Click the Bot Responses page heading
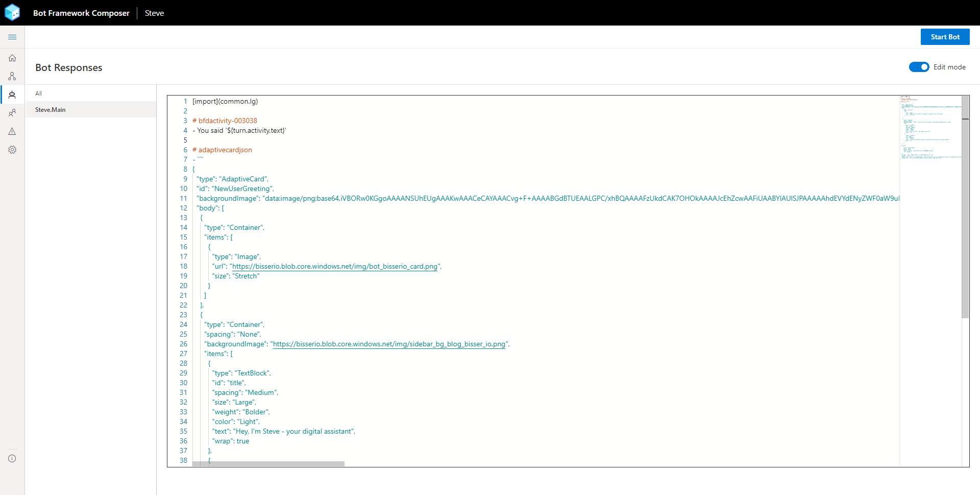Image resolution: width=980 pixels, height=495 pixels. [x=69, y=67]
